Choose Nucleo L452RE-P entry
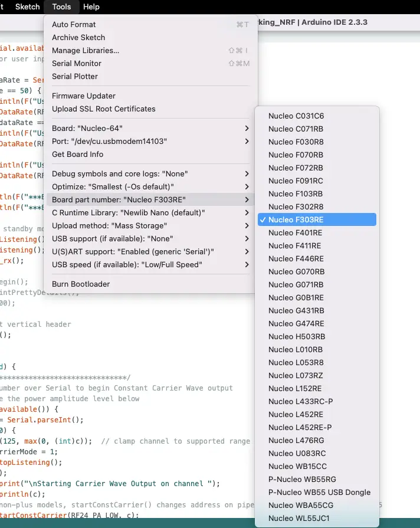Screen dimensions: 420x528 point(317,427)
